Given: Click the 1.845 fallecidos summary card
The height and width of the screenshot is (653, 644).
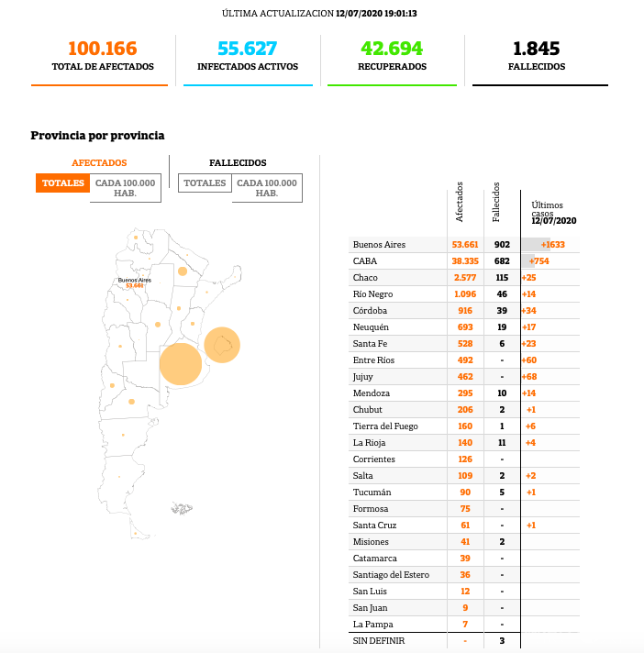Looking at the screenshot, I should [537, 56].
